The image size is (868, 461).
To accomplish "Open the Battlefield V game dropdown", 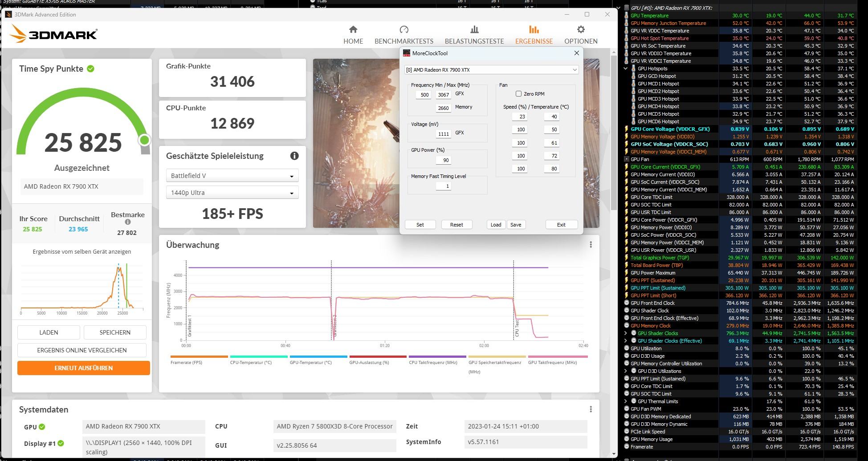I will click(232, 176).
